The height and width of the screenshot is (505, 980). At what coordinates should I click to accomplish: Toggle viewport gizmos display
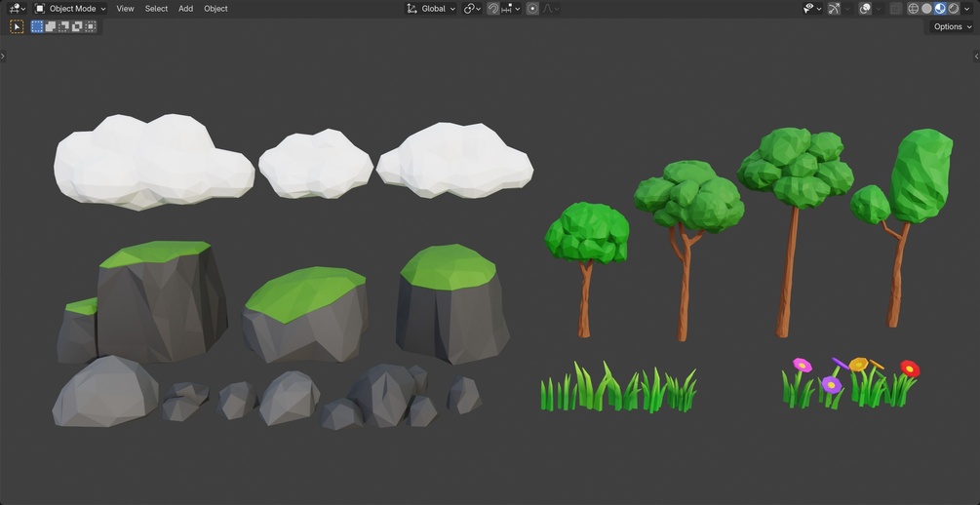834,9
